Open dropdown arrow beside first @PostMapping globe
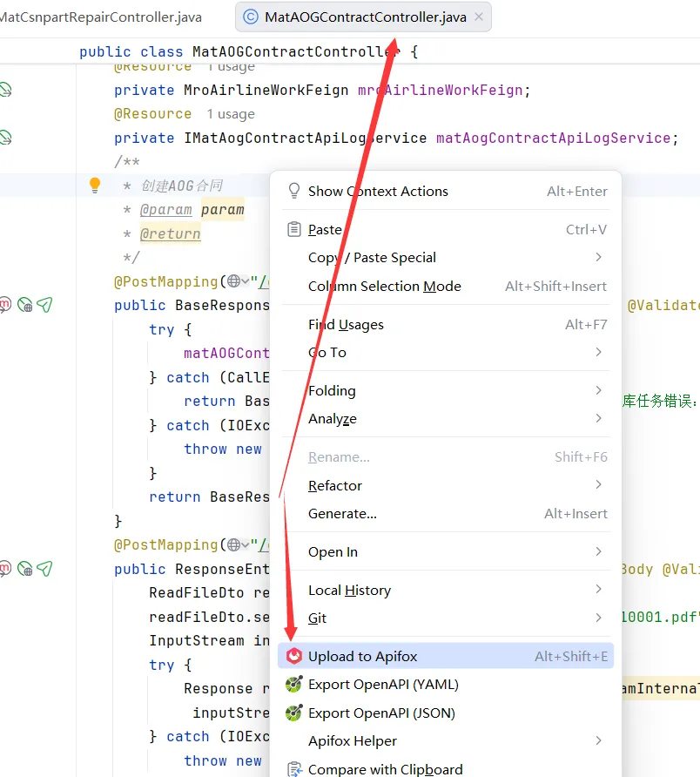The width and height of the screenshot is (700, 777). coord(246,282)
